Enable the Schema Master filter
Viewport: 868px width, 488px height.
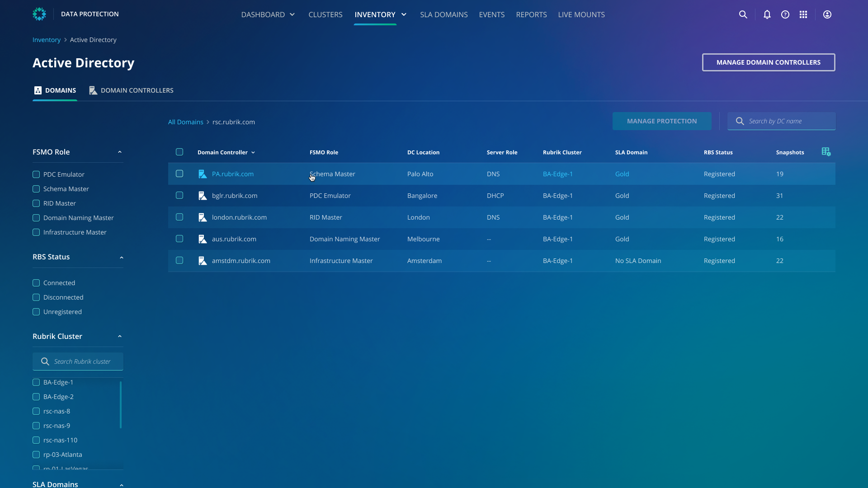36,189
